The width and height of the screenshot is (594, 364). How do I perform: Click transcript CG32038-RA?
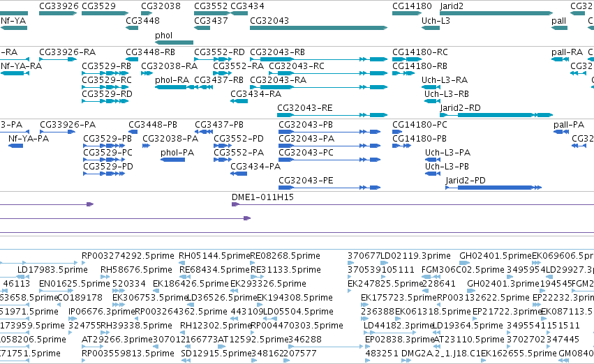(x=170, y=66)
